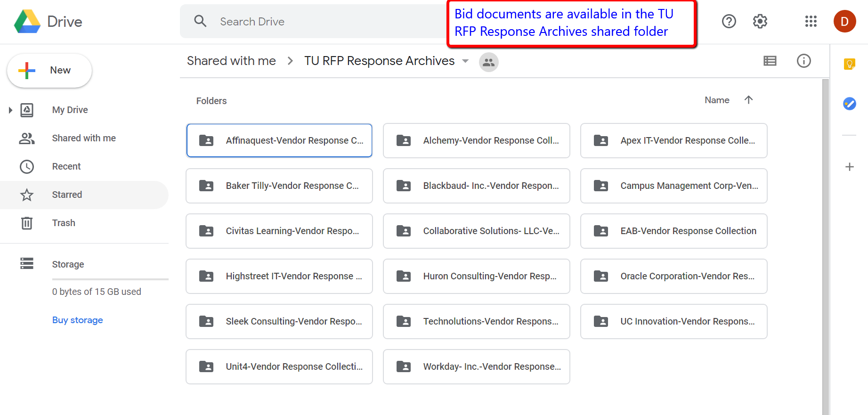The height and width of the screenshot is (415, 868).
Task: Click the Blackbaud folder icon
Action: tap(404, 186)
